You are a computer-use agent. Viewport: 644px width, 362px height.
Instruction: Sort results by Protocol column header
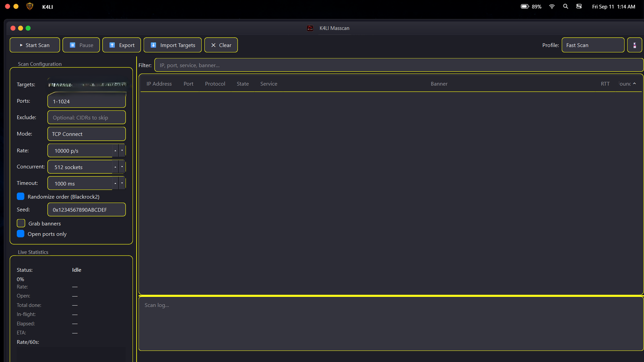coord(215,84)
